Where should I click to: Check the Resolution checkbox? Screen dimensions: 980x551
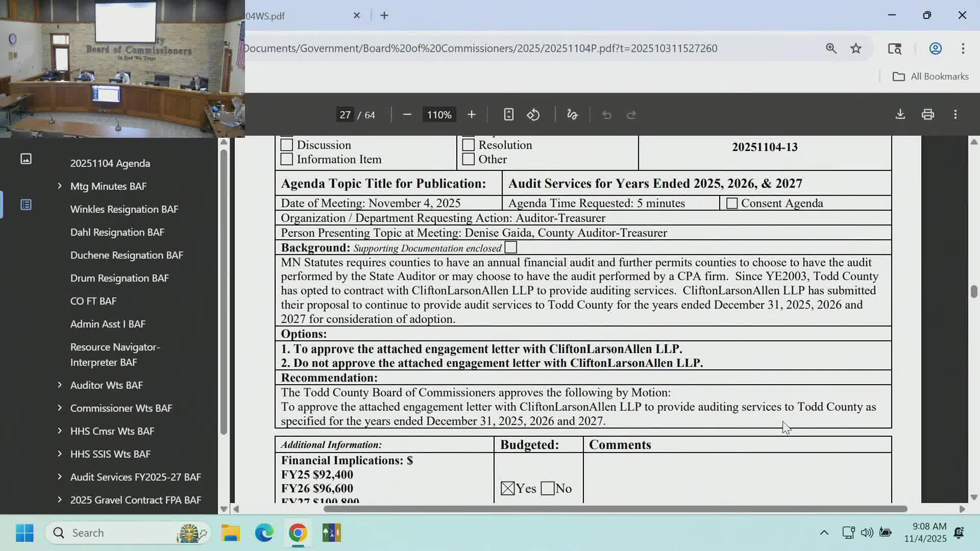pyautogui.click(x=468, y=145)
